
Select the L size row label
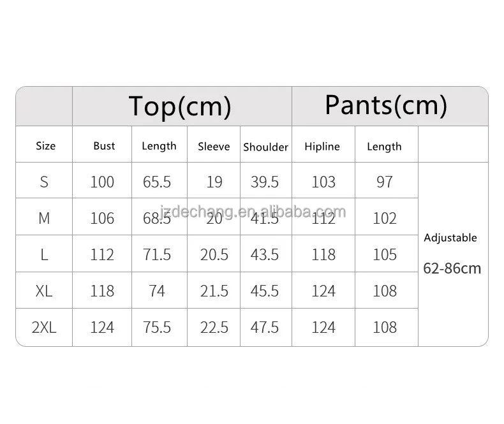click(44, 254)
